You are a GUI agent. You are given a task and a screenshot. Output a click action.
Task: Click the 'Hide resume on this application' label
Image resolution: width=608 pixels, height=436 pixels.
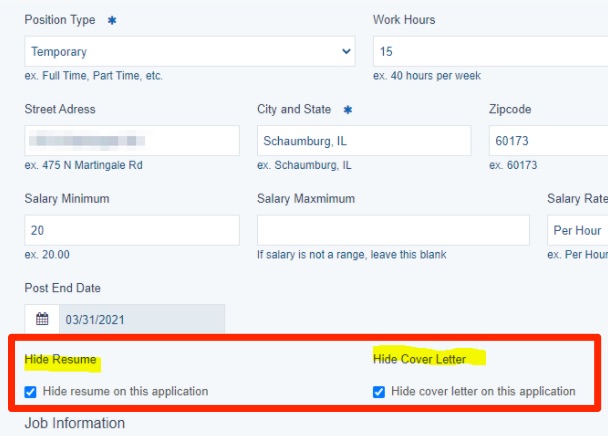coord(125,391)
